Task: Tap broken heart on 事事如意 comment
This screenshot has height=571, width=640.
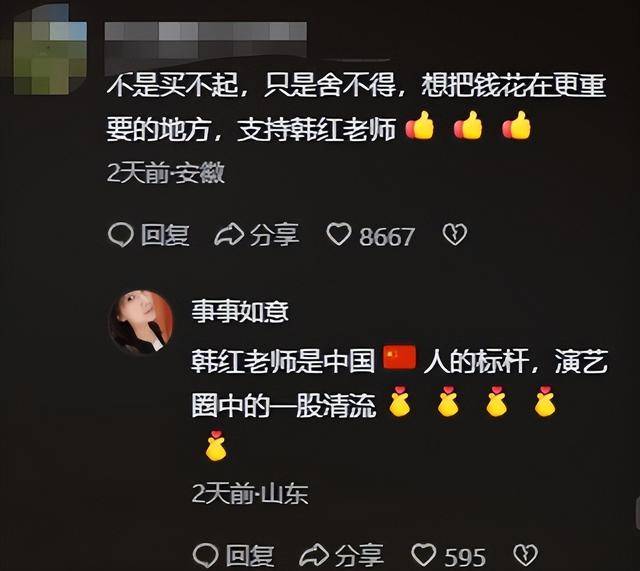Action: point(525,555)
